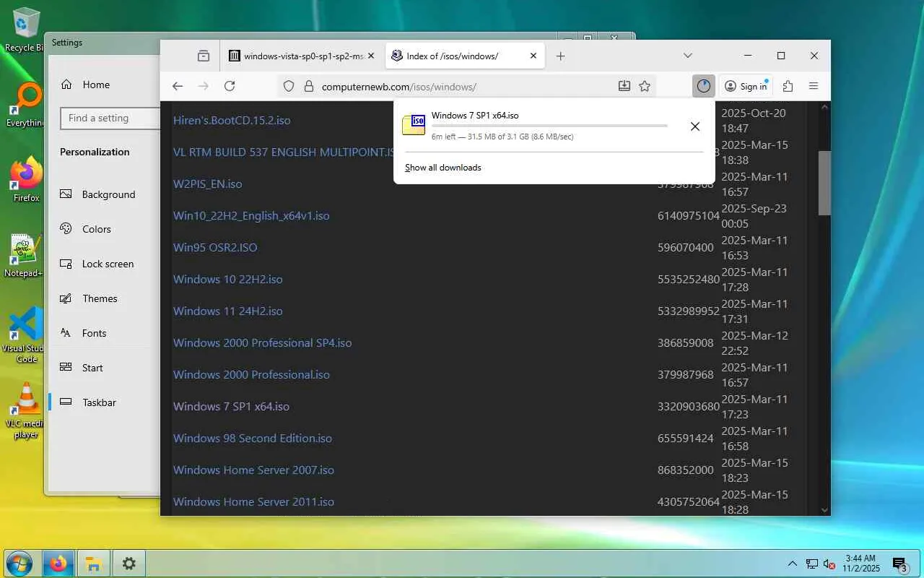Click the network tray icon

tap(812, 564)
